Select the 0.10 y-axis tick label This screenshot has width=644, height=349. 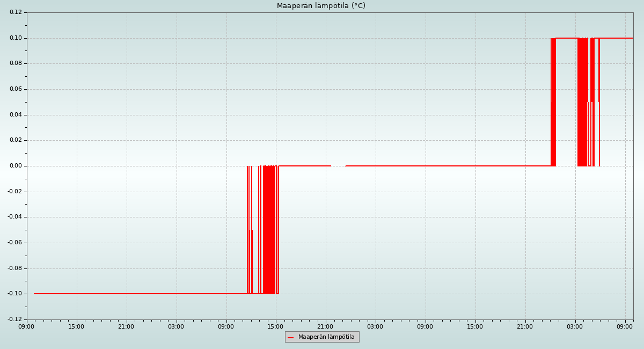click(x=16, y=38)
